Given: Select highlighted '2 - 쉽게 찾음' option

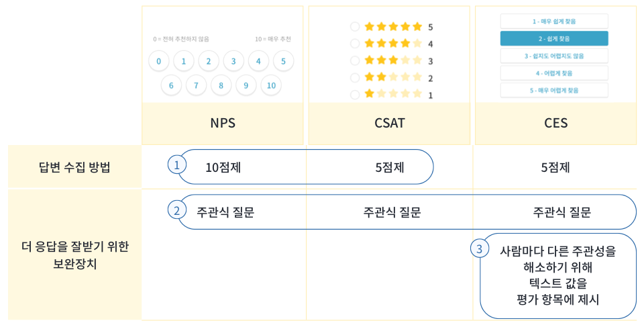Looking at the screenshot, I should tap(554, 38).
